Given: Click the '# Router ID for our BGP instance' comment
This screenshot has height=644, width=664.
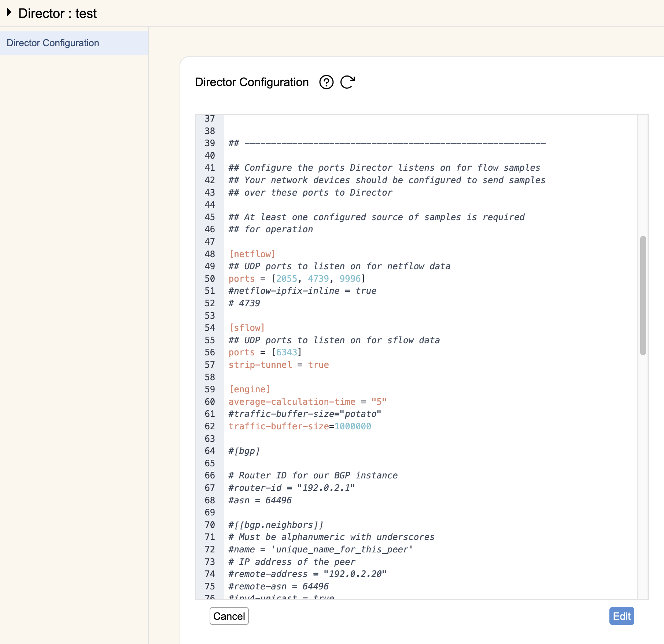Looking at the screenshot, I should coord(313,475).
